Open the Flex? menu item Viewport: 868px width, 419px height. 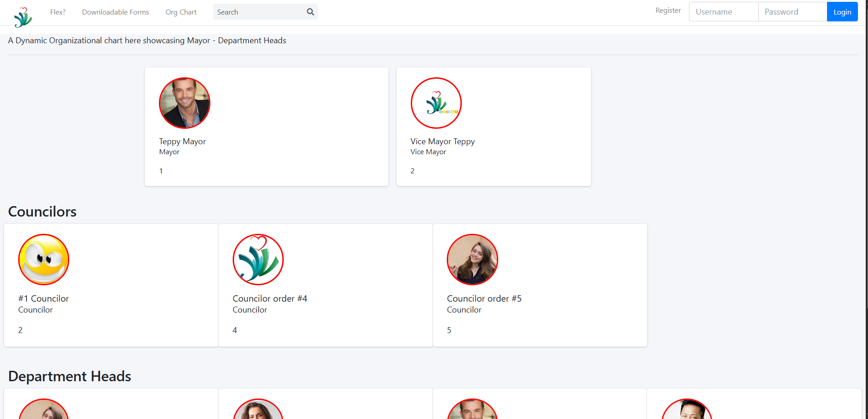point(58,12)
